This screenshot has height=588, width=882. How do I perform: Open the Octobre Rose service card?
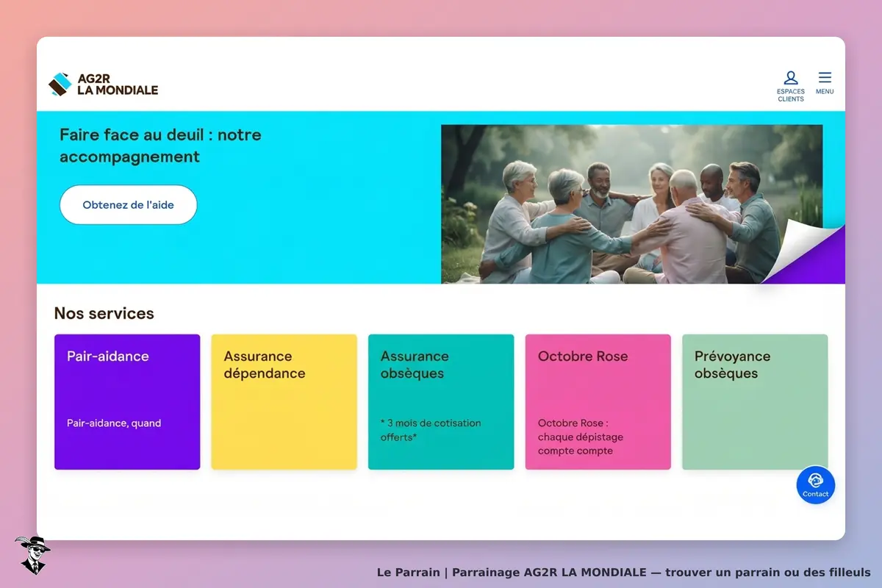tap(598, 402)
